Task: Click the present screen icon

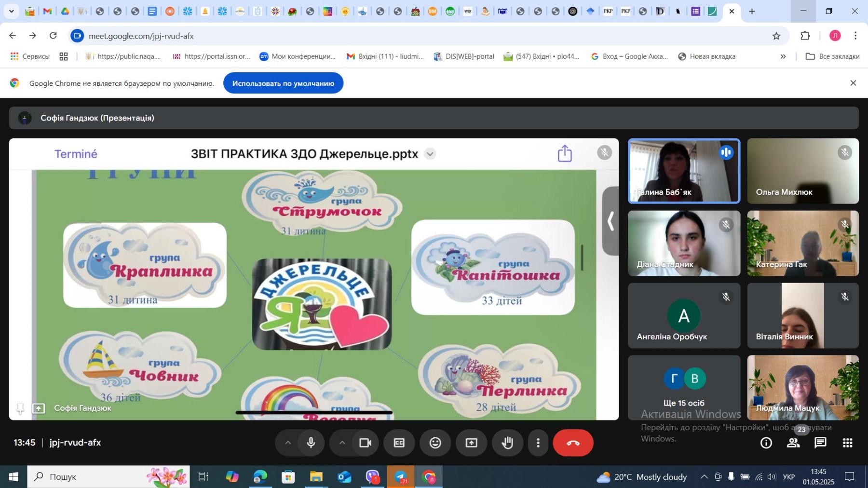Action: click(x=471, y=443)
